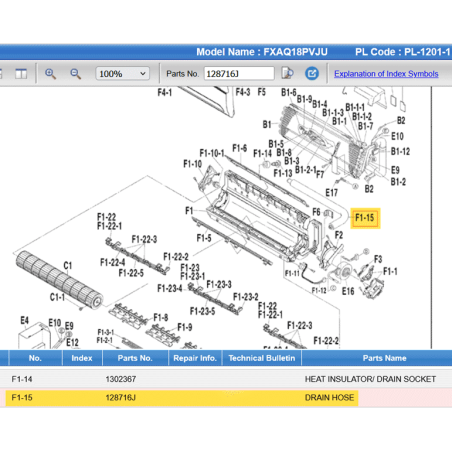Sort by the Index column header
Screen dimensions: 452x452
pos(82,358)
